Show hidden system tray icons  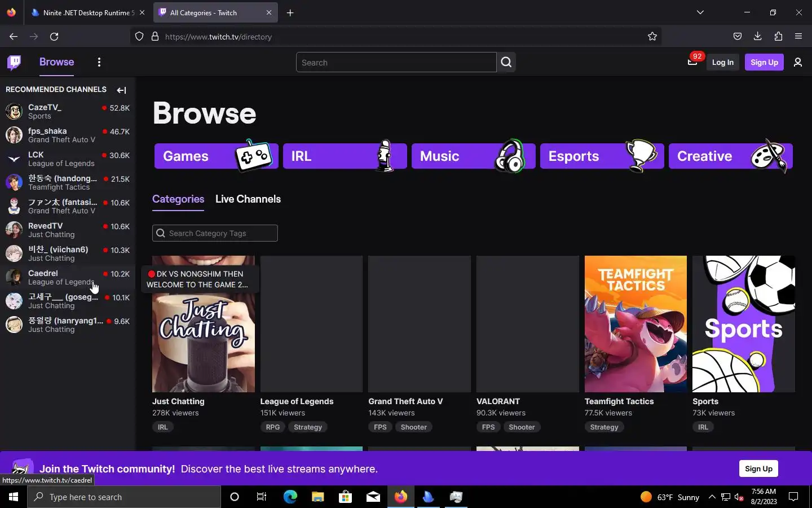[x=712, y=497]
